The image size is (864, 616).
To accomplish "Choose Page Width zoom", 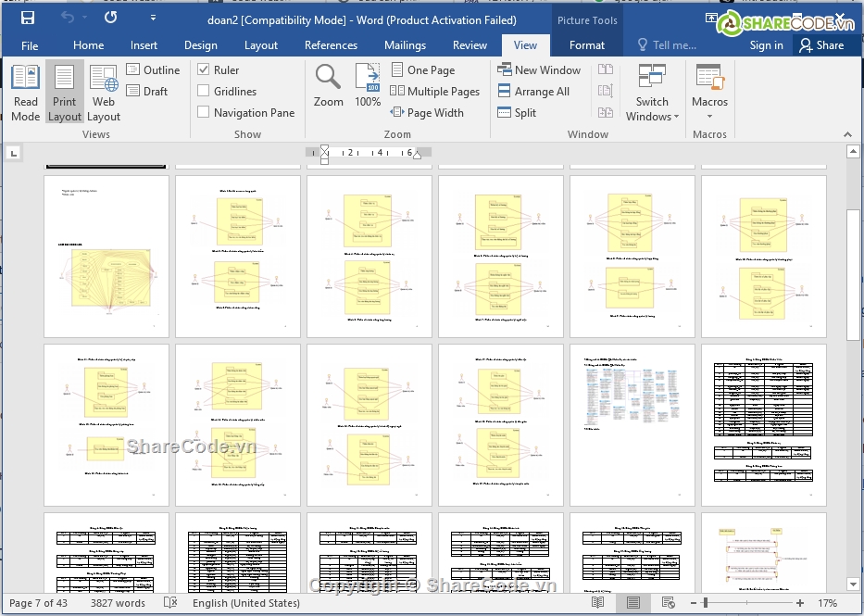I will [x=427, y=112].
